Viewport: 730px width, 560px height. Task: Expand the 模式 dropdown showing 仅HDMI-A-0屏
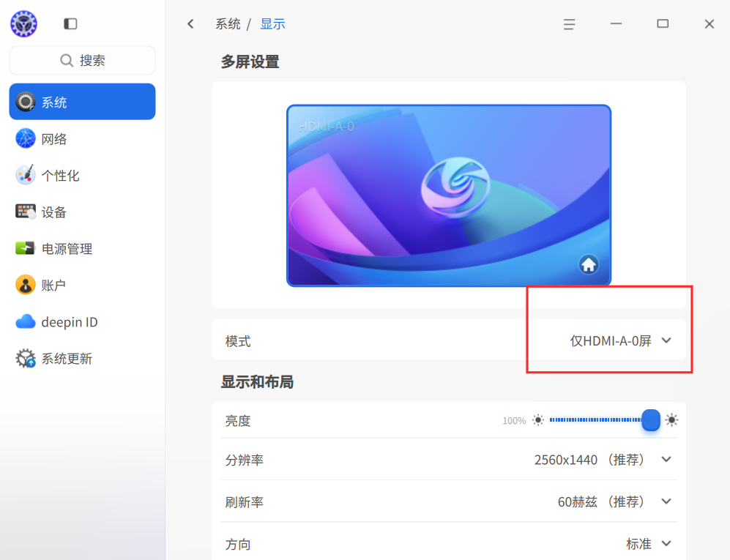pyautogui.click(x=621, y=340)
